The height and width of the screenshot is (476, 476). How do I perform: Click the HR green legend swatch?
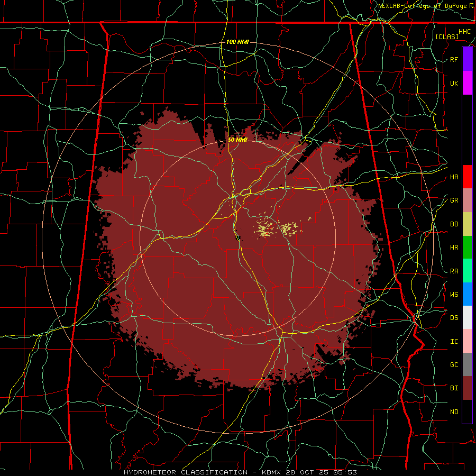(x=467, y=248)
